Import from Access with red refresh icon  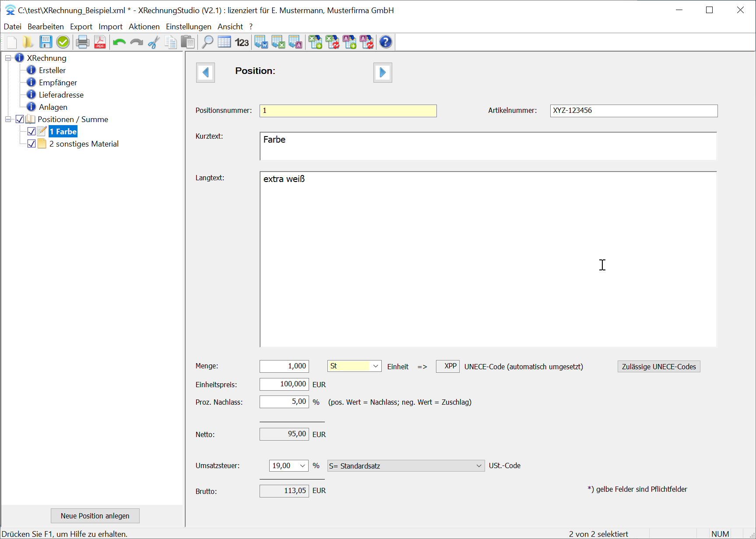tap(366, 42)
